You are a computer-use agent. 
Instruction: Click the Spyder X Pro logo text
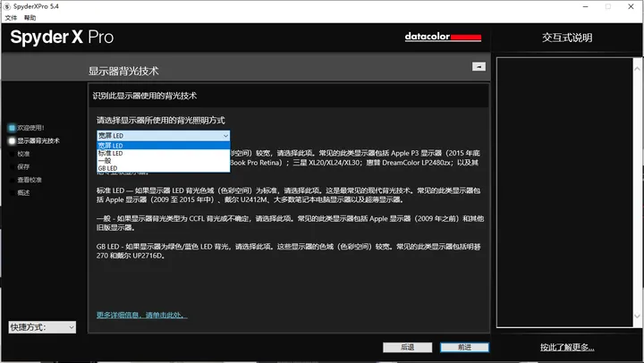tap(62, 37)
